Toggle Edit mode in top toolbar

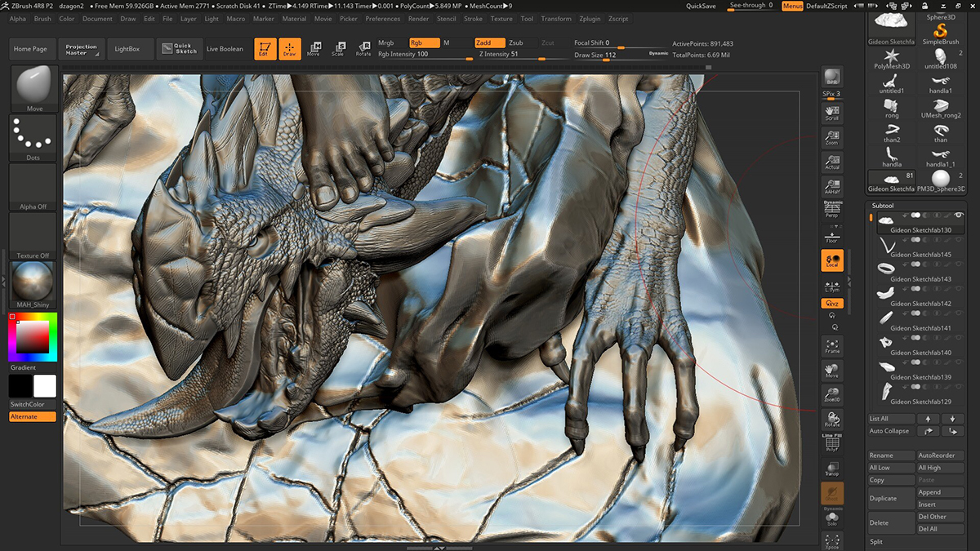(x=265, y=49)
